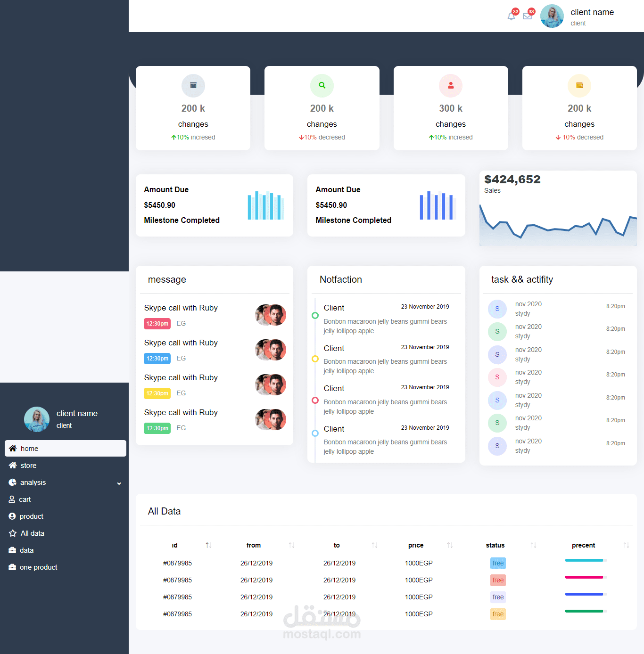Click the red timeline marker circle
The width and height of the screenshot is (644, 654).
[x=315, y=400]
